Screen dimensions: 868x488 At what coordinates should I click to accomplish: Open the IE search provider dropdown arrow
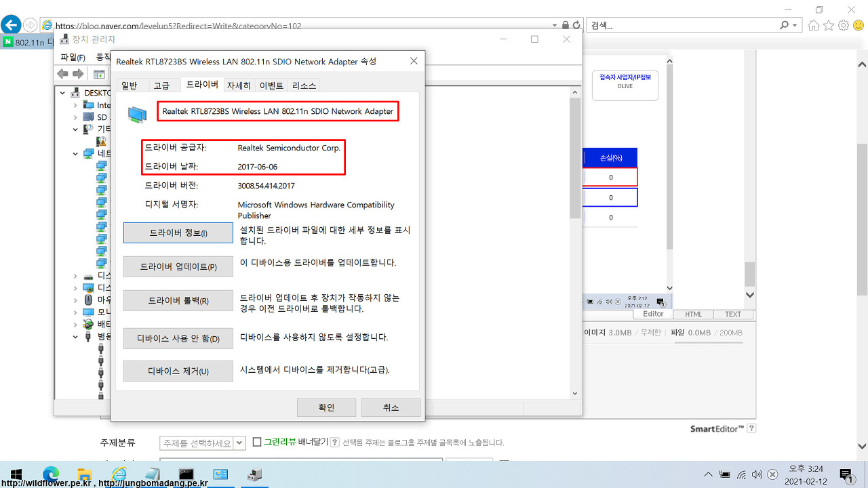click(x=795, y=25)
